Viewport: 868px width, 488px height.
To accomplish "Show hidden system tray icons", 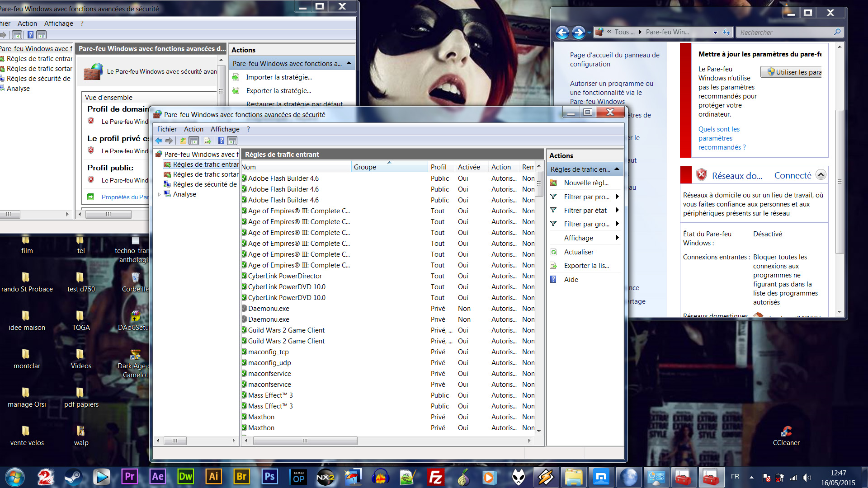I will [751, 477].
